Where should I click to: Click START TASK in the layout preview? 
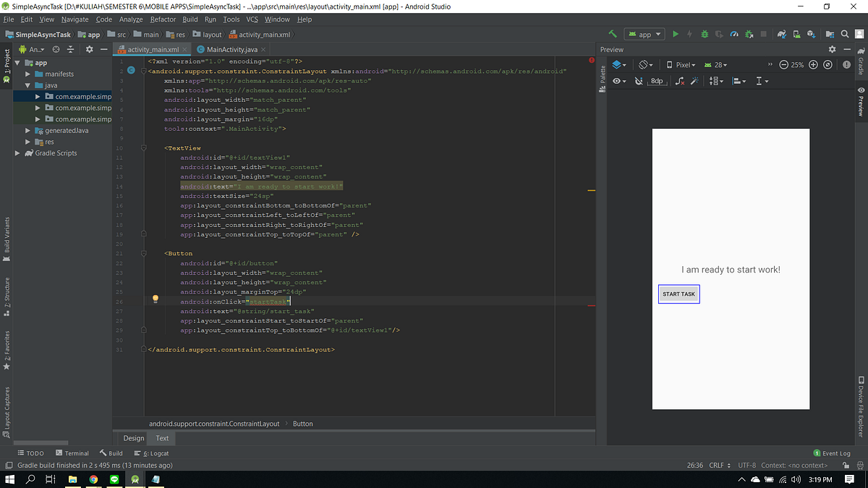(678, 294)
